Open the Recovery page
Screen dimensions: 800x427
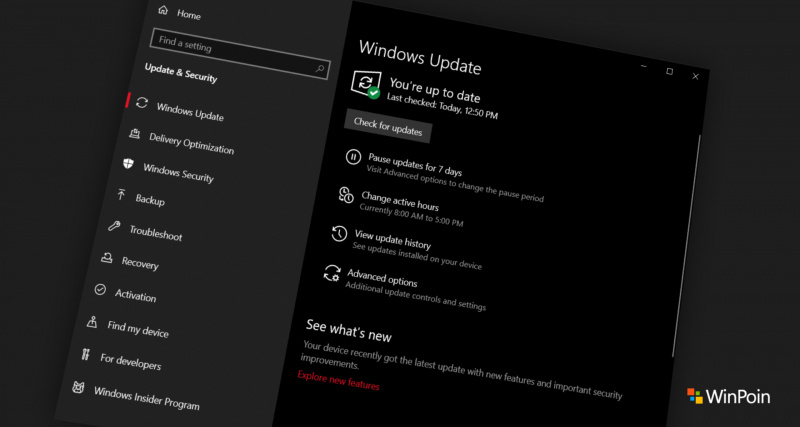pyautogui.click(x=140, y=263)
